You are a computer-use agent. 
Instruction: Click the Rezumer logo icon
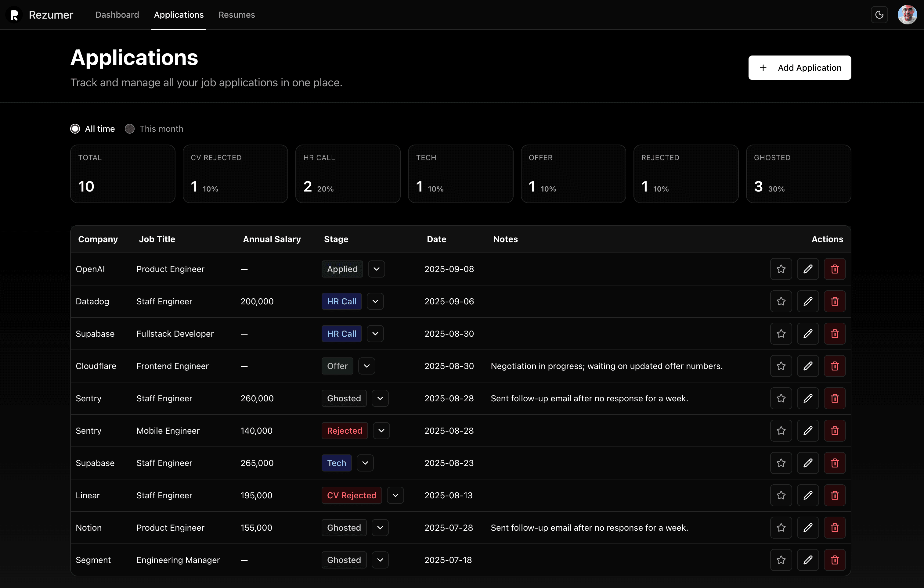tap(14, 15)
